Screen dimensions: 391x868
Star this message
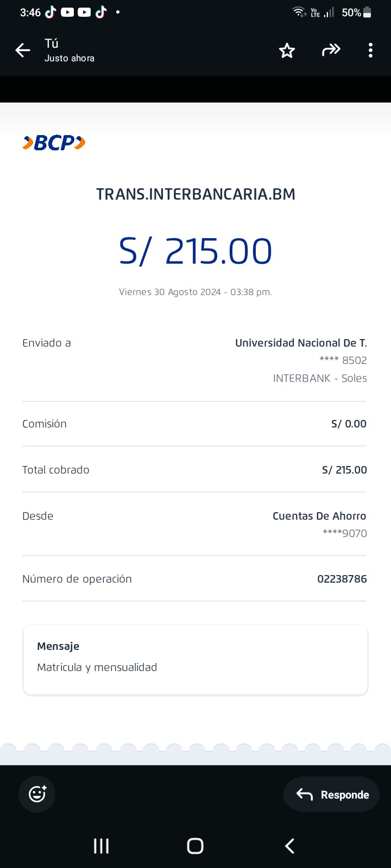tap(287, 50)
